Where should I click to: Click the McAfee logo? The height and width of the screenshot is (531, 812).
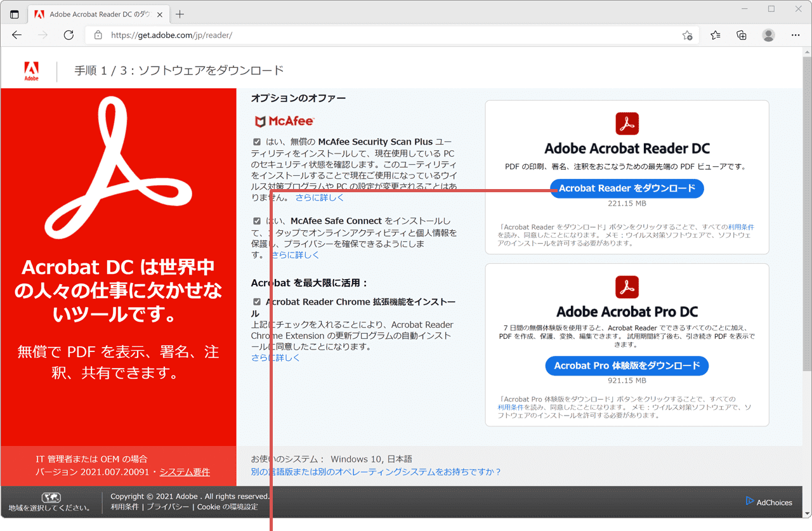coord(284,121)
